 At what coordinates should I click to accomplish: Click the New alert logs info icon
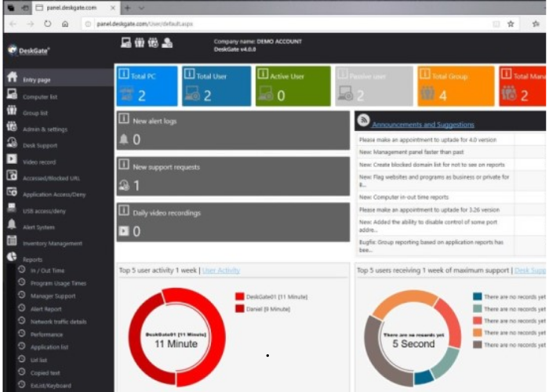(x=124, y=118)
